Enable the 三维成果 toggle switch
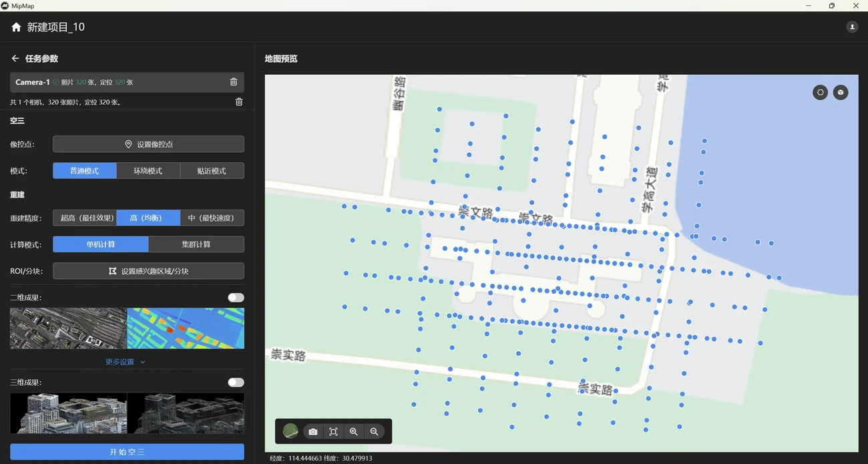This screenshot has width=868, height=464. click(236, 383)
